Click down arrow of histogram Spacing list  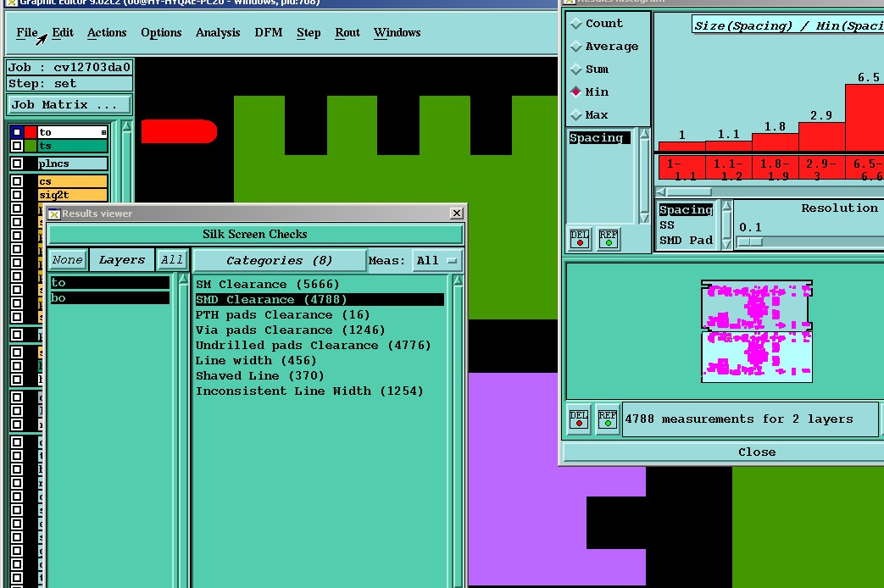click(x=644, y=217)
